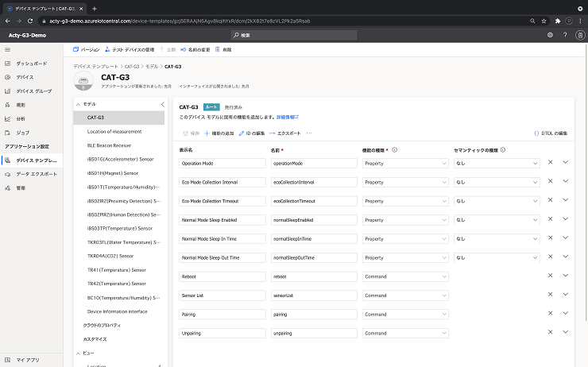Screen dimensions: 588x367
Task: Open Dashboard (ダッシュボード) in sidebar
Action: (x=32, y=64)
